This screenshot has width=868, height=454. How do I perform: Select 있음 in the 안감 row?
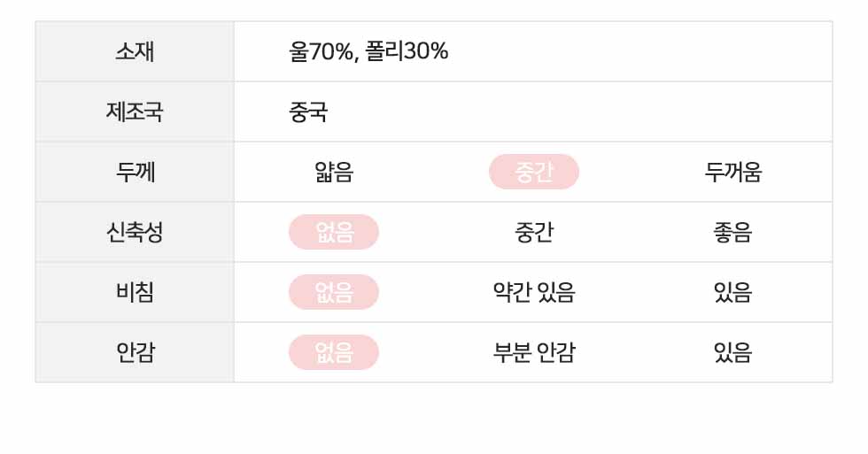click(733, 352)
